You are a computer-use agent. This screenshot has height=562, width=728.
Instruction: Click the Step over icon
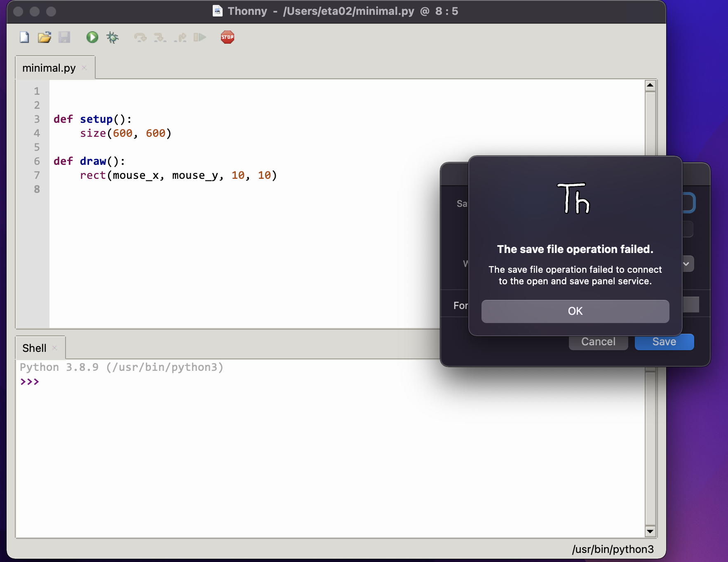coord(141,37)
